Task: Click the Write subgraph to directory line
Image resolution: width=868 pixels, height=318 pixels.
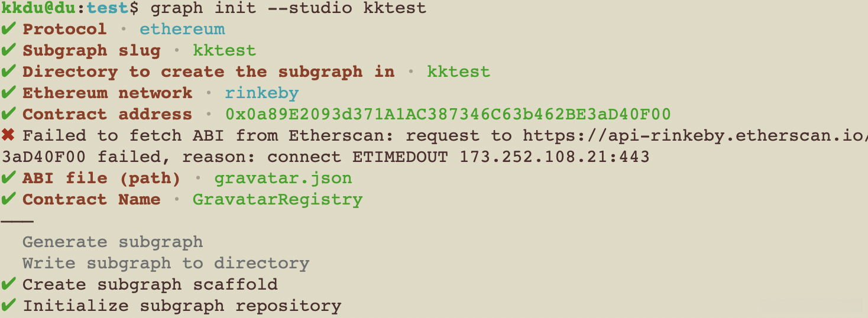Action: coord(166,263)
